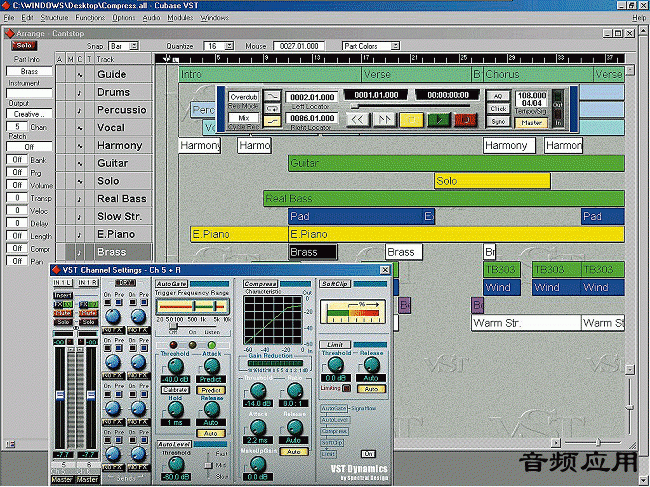This screenshot has width=650, height=487.
Task: Open the Audio menu
Action: [x=151, y=18]
